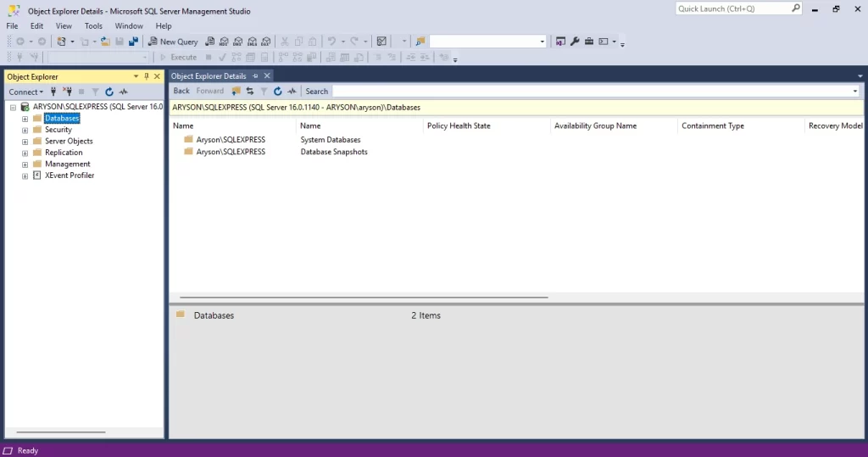The image size is (868, 457).
Task: Toggle the Object Explorer auto-hide pin
Action: tap(147, 76)
